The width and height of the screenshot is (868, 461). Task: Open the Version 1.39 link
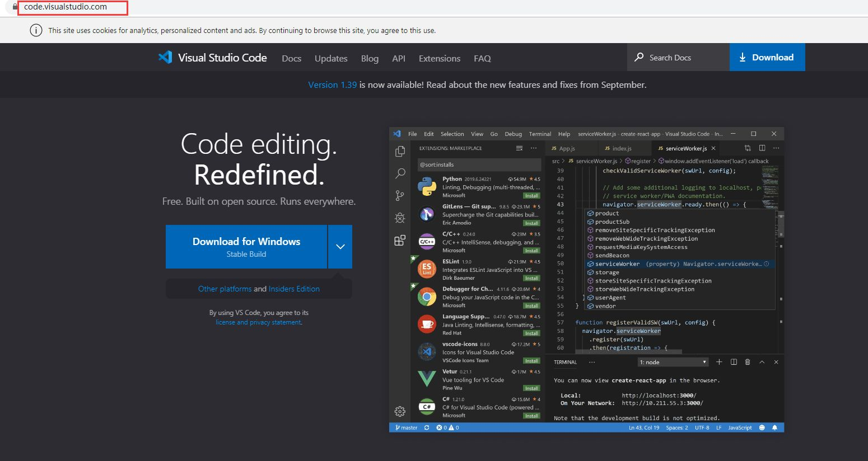coord(333,84)
